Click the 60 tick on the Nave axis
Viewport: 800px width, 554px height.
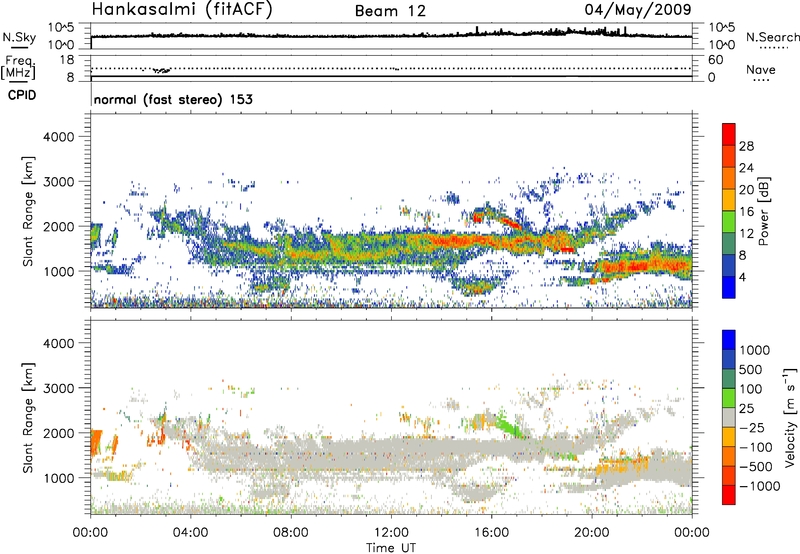point(715,60)
